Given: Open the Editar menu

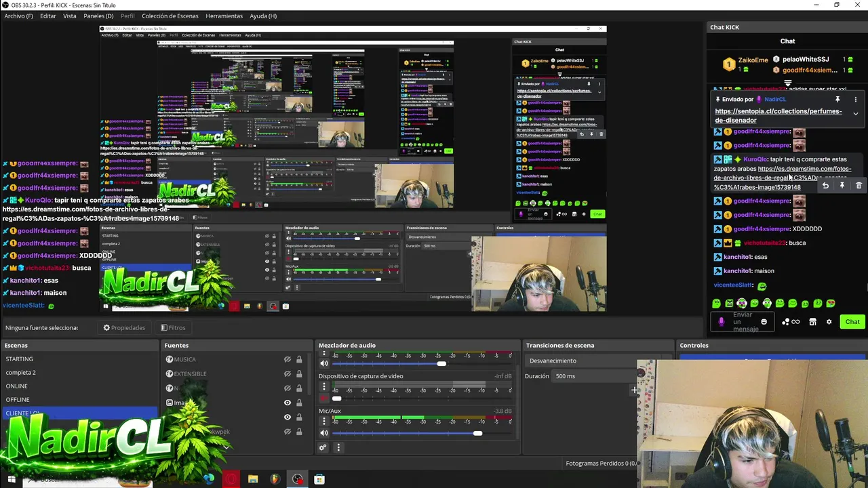Looking at the screenshot, I should (x=47, y=16).
